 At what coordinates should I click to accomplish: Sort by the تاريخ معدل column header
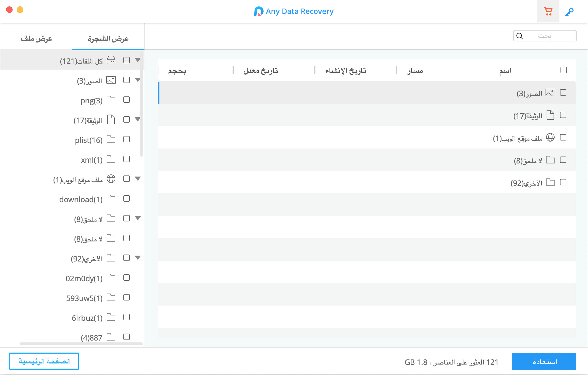pyautogui.click(x=261, y=71)
